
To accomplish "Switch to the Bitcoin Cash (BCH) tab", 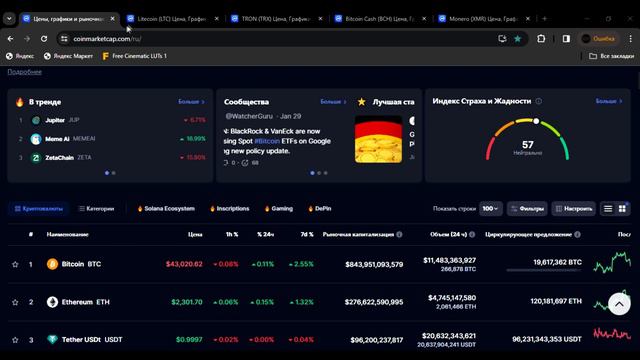I will [x=379, y=19].
